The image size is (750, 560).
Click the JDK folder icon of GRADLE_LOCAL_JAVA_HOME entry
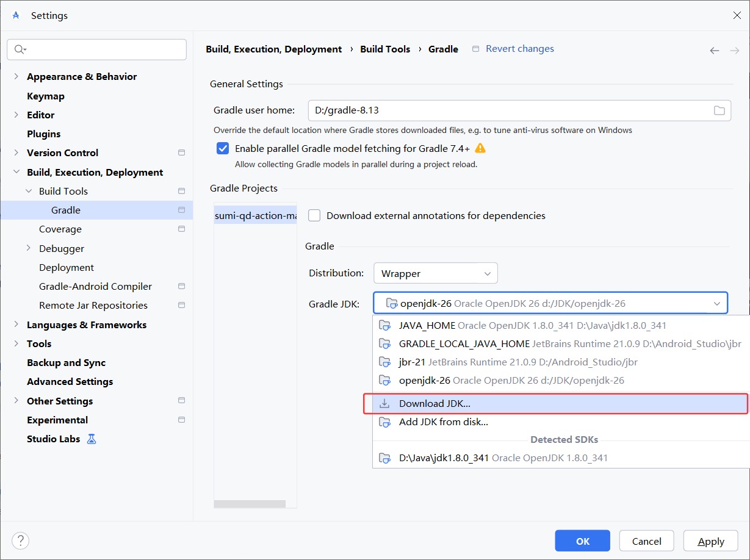(x=384, y=343)
